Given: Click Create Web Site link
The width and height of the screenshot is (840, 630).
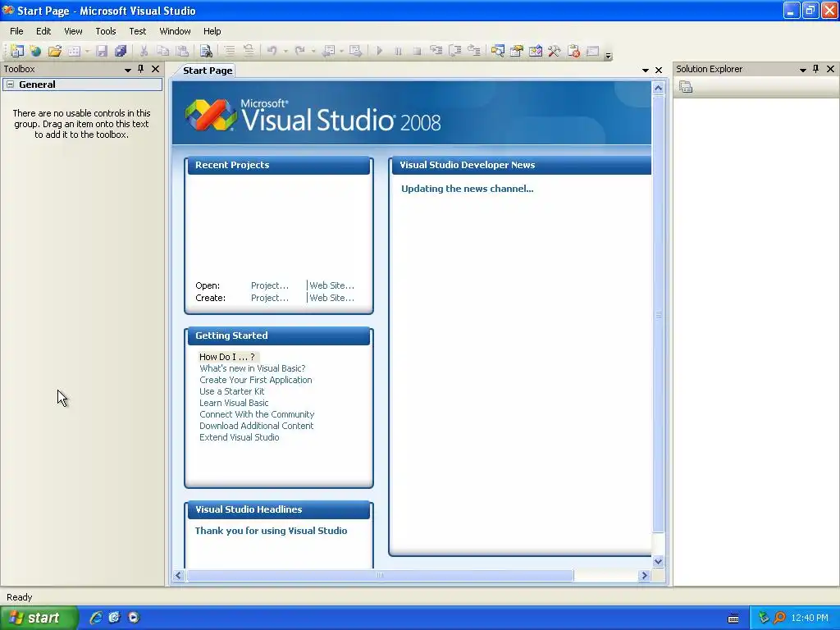Looking at the screenshot, I should 331,298.
